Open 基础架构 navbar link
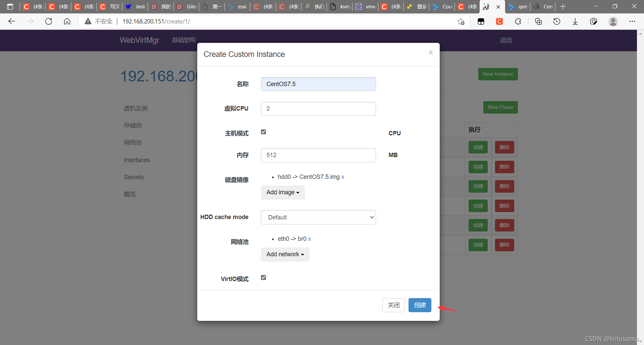644x345 pixels. (183, 40)
